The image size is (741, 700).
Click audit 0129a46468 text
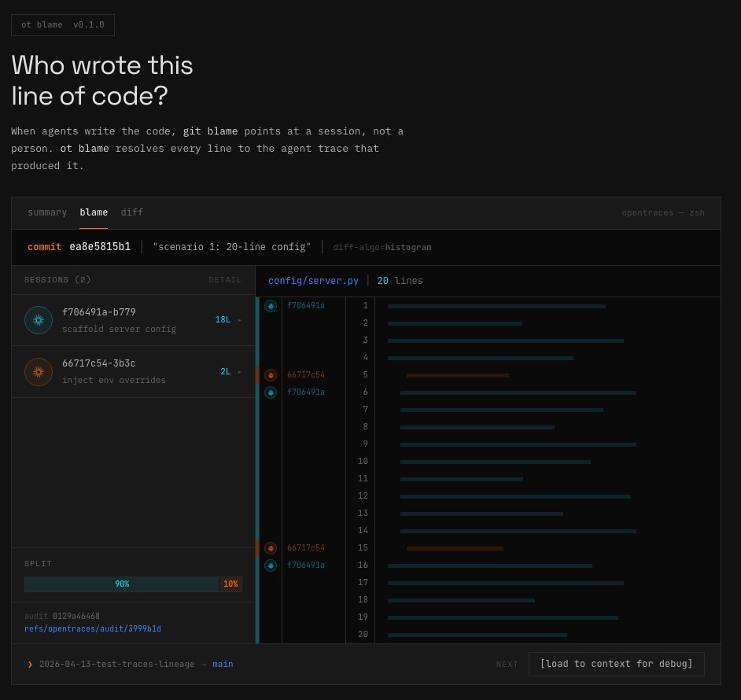point(62,617)
